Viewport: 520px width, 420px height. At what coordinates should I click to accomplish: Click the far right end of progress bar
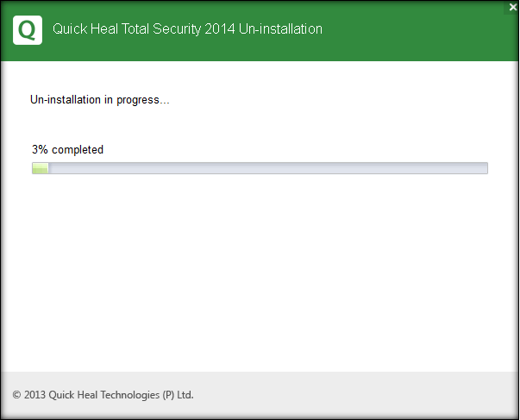point(483,168)
